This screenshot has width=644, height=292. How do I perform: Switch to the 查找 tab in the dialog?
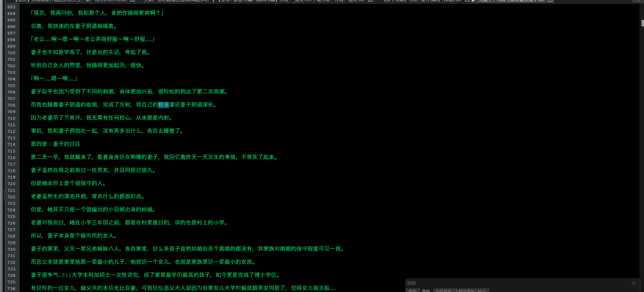tap(412, 290)
